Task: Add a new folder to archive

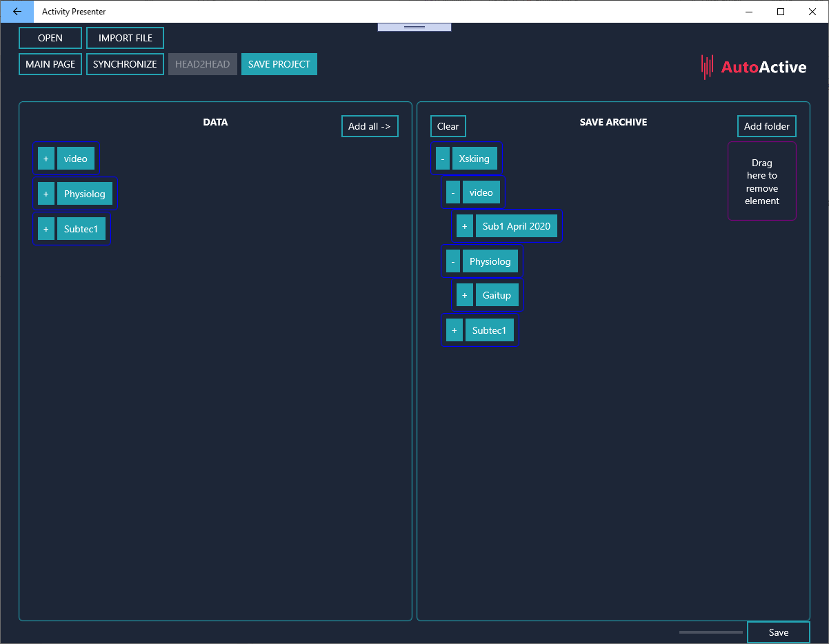Action: pos(766,126)
